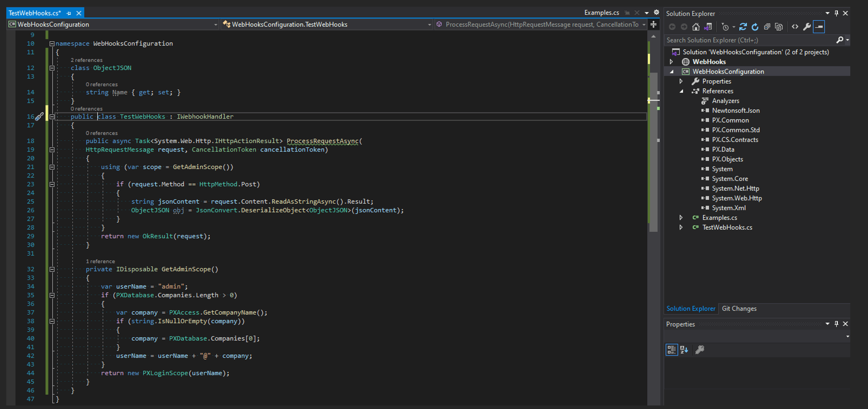The height and width of the screenshot is (409, 868).
Task: Close the Examples.cs preview tab
Action: pyautogui.click(x=637, y=13)
